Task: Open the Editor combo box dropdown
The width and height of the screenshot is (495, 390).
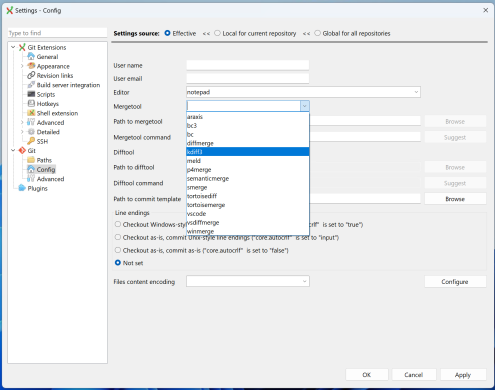Action: point(416,92)
